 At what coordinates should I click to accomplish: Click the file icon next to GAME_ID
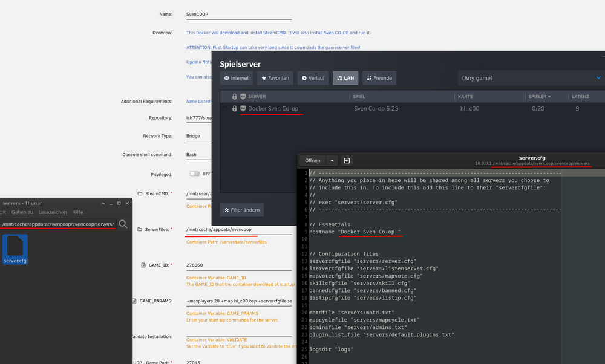[x=143, y=265]
